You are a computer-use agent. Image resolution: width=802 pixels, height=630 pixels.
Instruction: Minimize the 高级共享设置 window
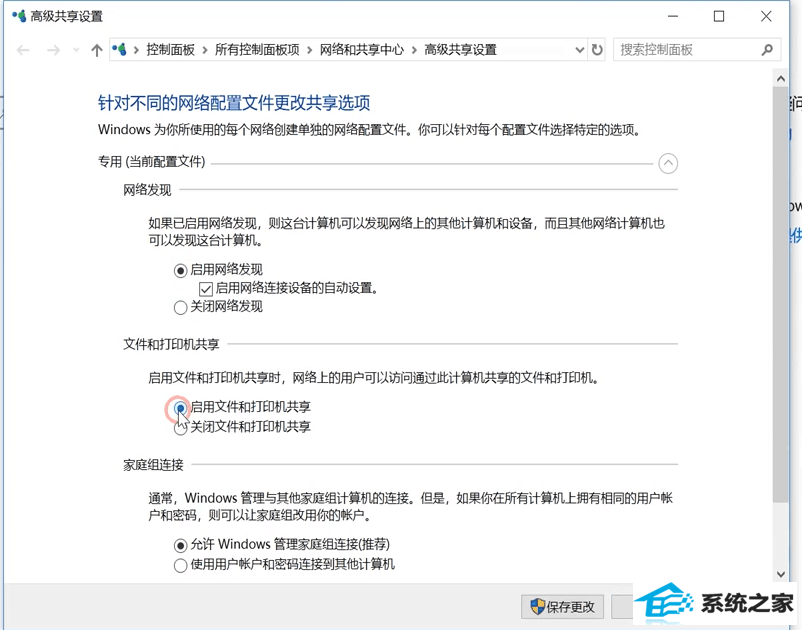pos(673,16)
